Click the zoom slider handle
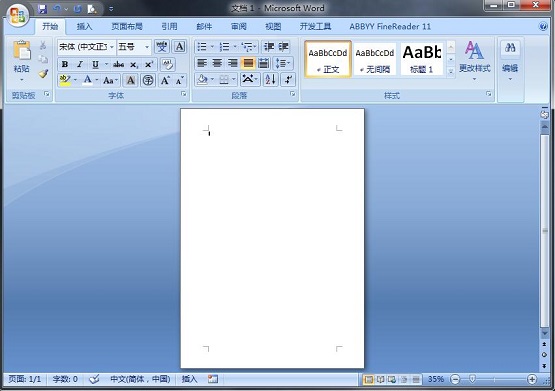 point(472,379)
